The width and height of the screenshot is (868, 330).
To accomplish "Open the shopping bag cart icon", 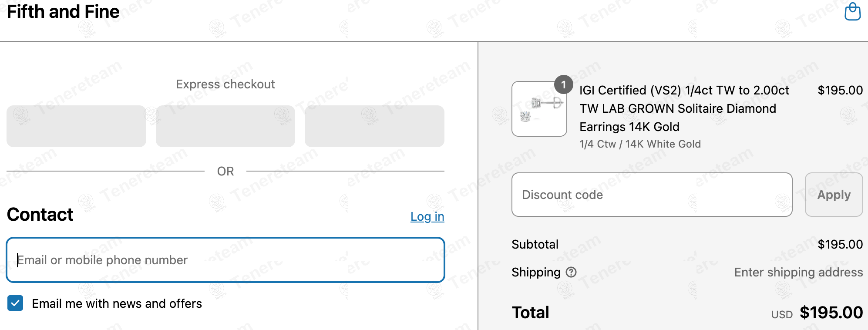I will pos(852,12).
